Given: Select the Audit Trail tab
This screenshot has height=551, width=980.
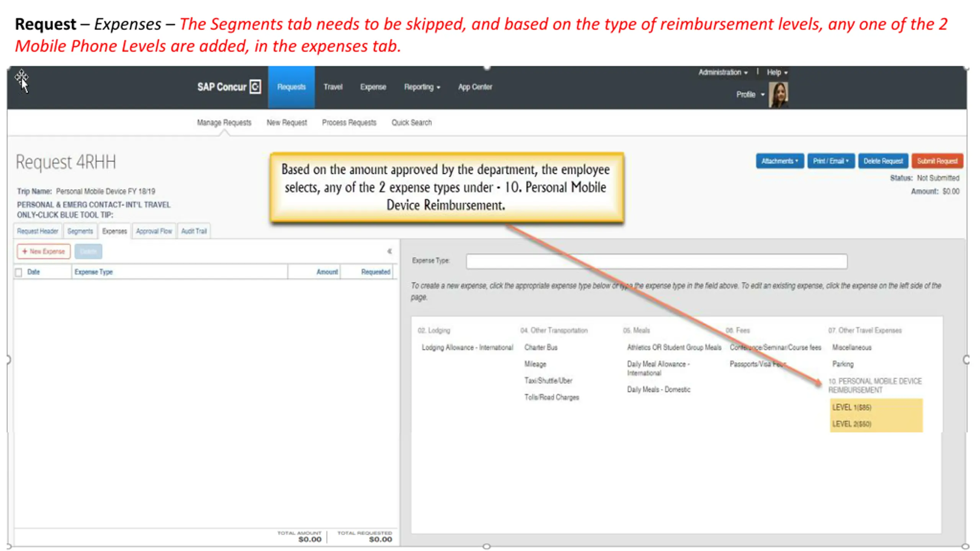Looking at the screenshot, I should click(194, 231).
